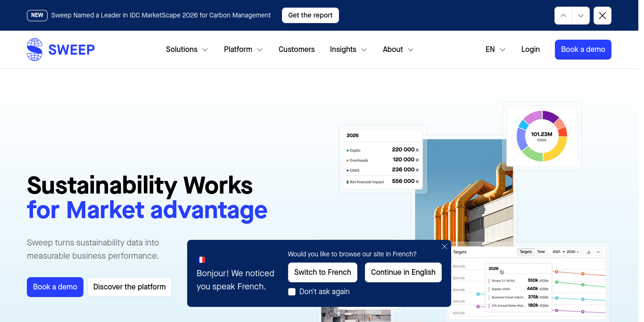Open the Login page
Image resolution: width=644 pixels, height=322 pixels.
530,50
